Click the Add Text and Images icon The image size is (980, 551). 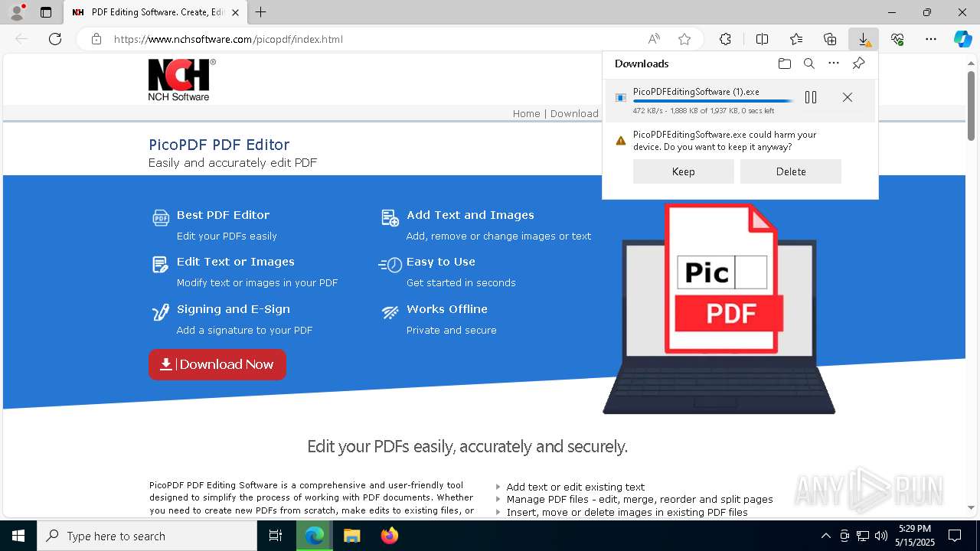390,218
